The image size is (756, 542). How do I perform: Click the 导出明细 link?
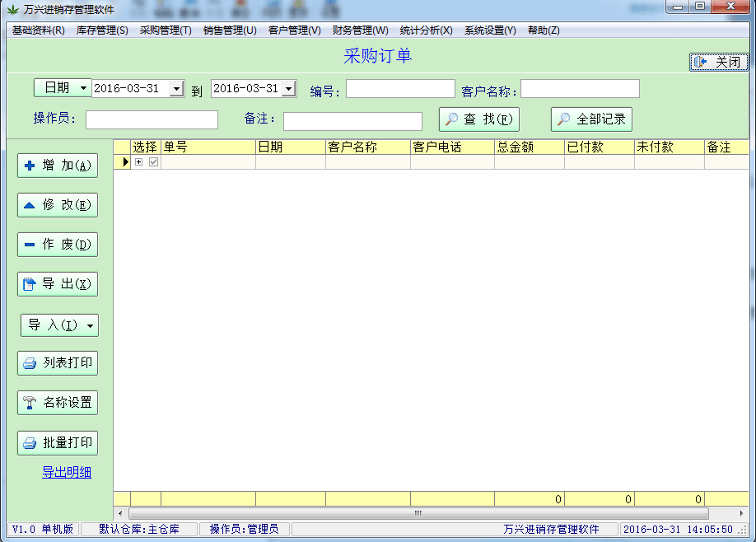(67, 472)
